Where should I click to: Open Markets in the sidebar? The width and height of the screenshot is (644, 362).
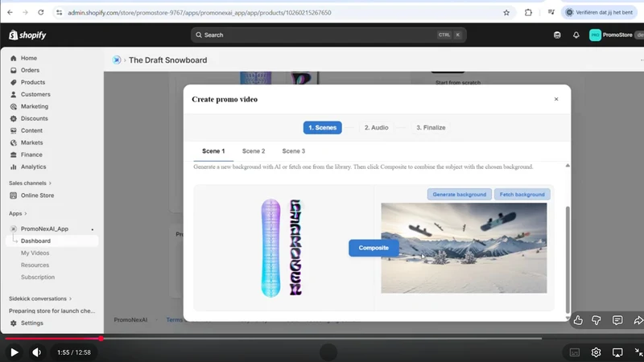31,143
